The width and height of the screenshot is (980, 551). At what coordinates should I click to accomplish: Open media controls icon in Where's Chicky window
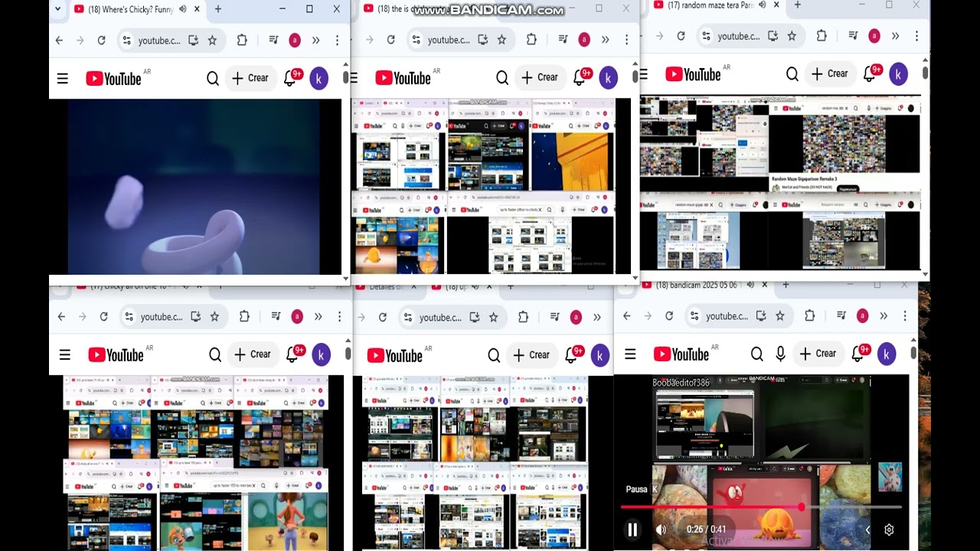pos(273,41)
